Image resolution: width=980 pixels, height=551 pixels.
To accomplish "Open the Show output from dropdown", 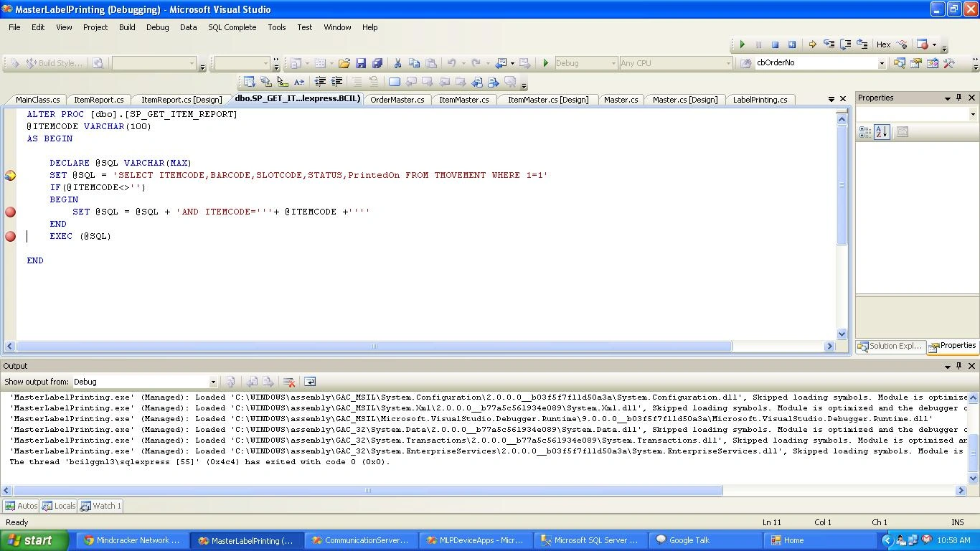I will [x=212, y=382].
